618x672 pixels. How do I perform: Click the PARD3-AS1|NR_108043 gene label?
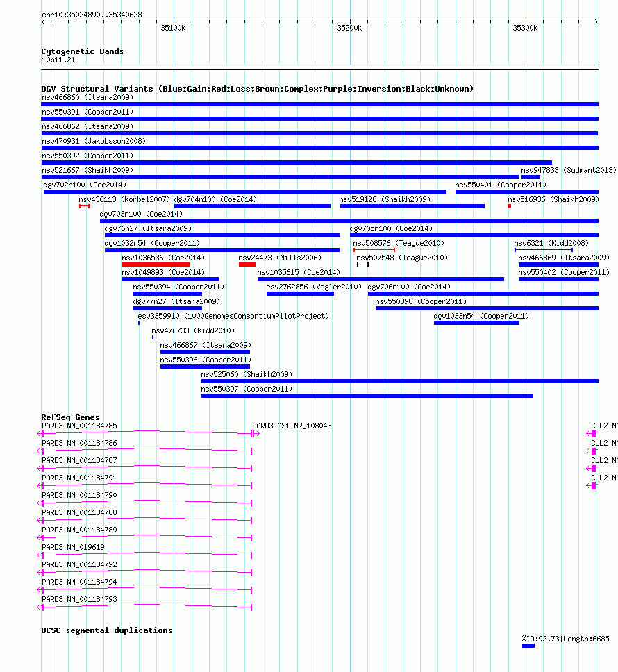point(292,426)
